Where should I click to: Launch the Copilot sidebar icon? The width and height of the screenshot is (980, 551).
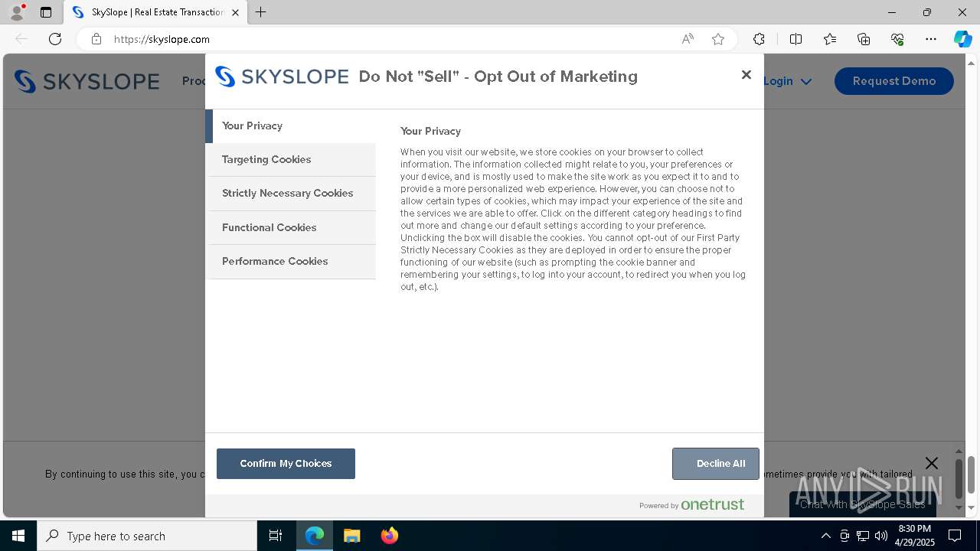pos(962,39)
